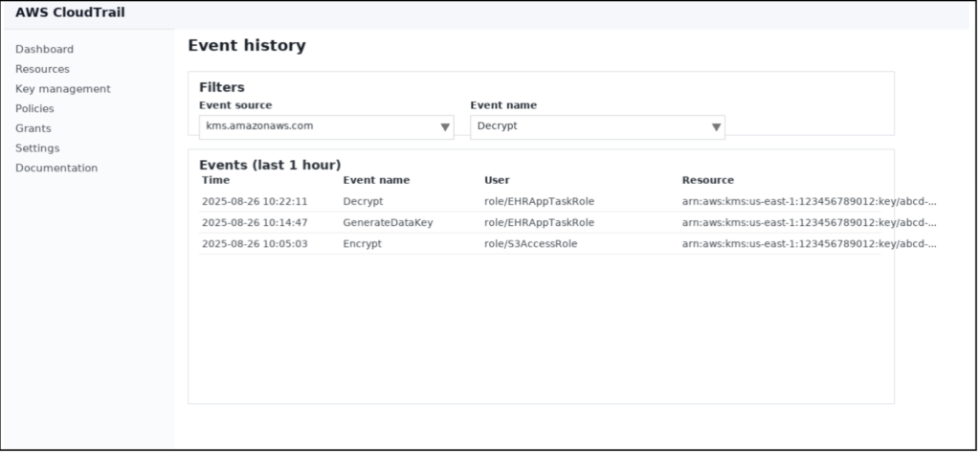Open the Documentation link in sidebar
This screenshot has width=980, height=452.
(56, 168)
